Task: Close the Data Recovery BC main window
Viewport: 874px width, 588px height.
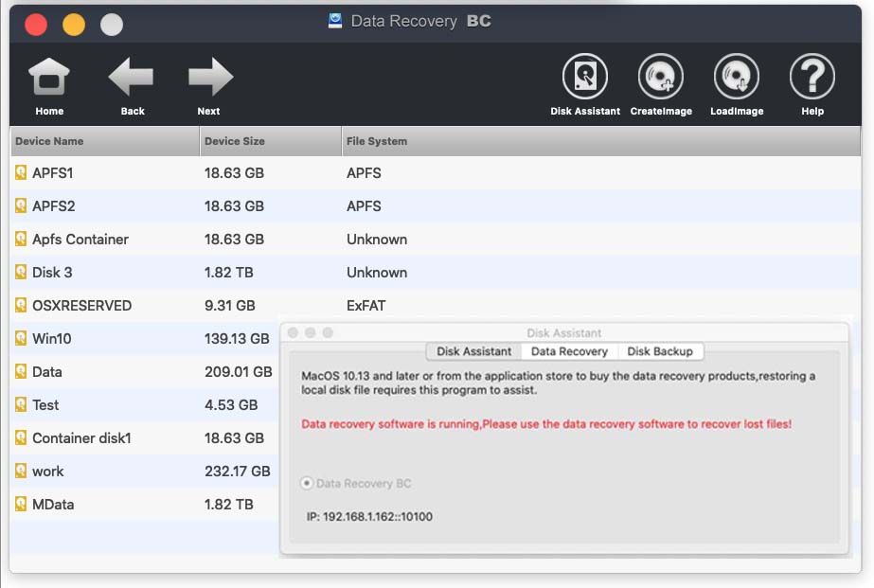Action: [x=36, y=25]
